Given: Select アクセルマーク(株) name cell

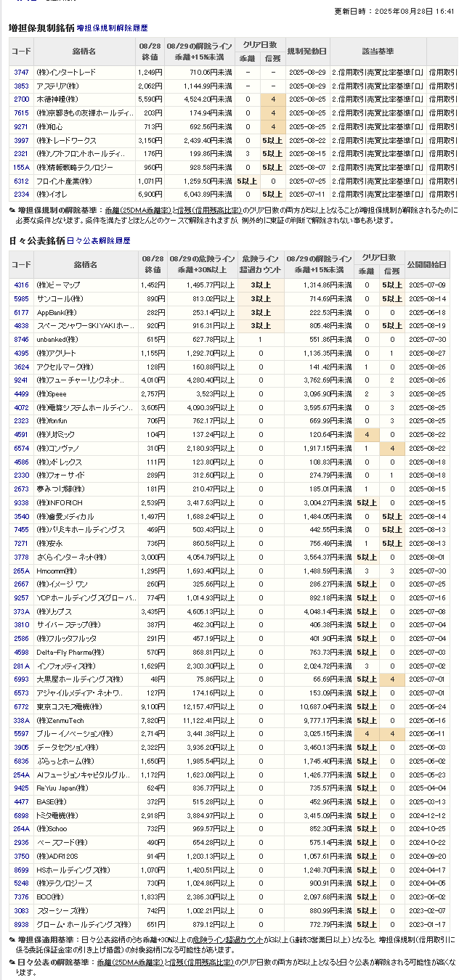Looking at the screenshot, I should click(85, 367).
